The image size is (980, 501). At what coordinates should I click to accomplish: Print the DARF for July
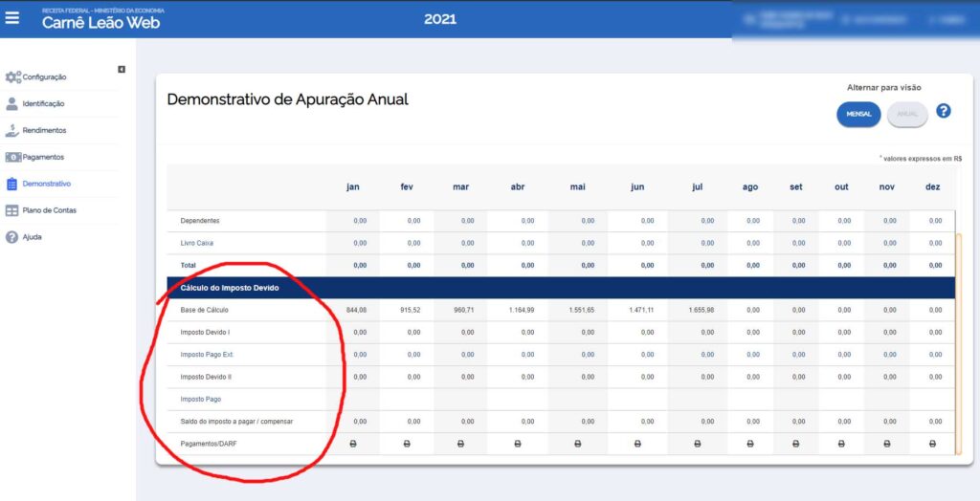[x=698, y=444]
